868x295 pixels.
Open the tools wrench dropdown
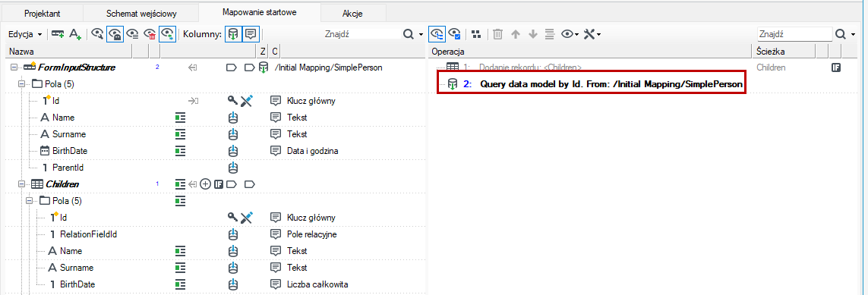[x=592, y=34]
